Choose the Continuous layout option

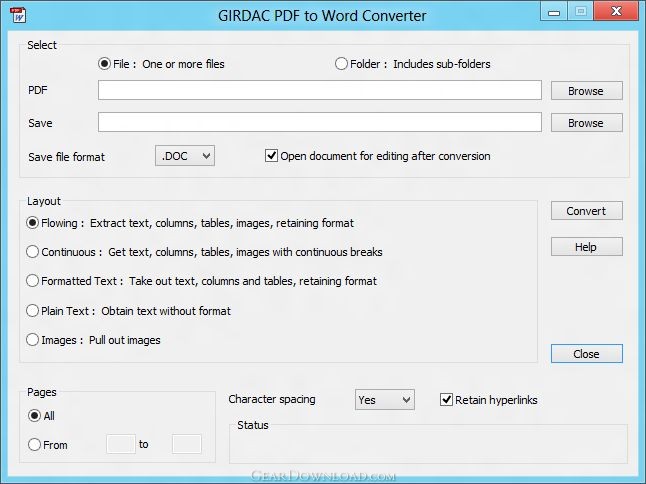tap(204, 252)
